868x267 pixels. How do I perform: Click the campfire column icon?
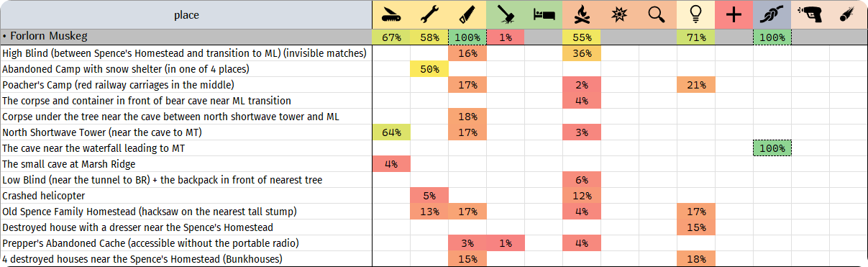coord(582,15)
